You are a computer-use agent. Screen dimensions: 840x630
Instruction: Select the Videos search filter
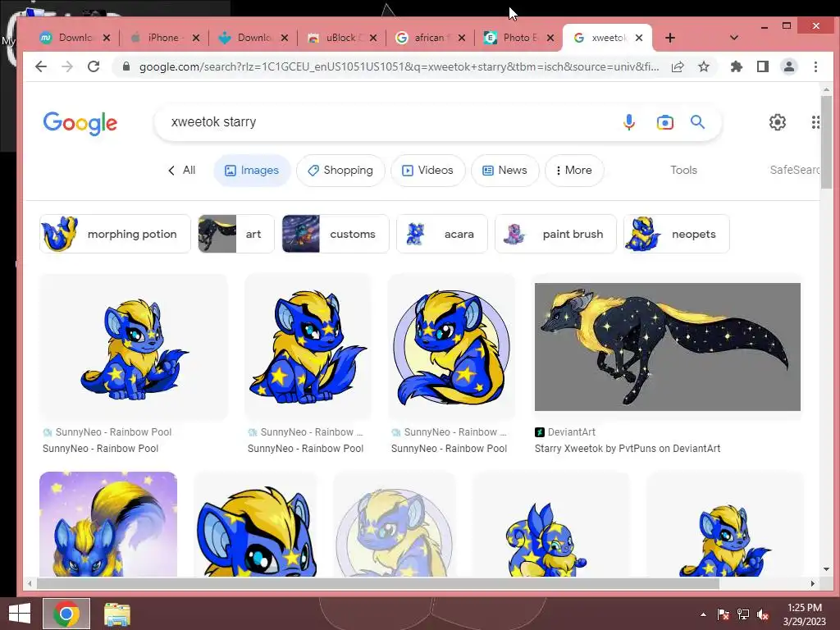(428, 171)
